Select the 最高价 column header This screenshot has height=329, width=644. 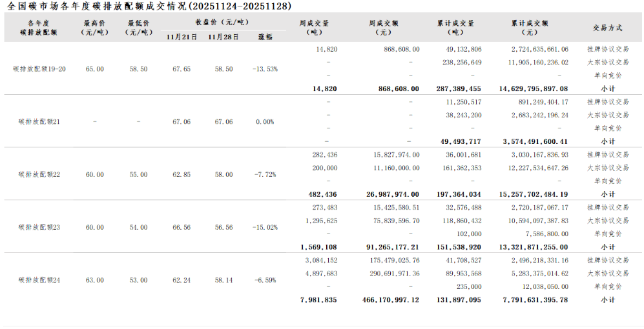tap(95, 27)
